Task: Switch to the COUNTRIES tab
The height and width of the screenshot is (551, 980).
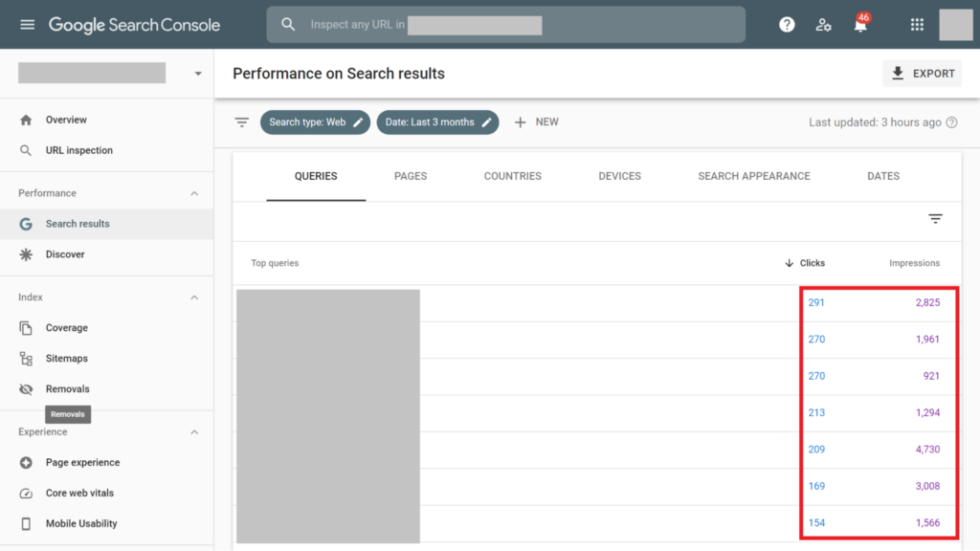Action: coord(513,176)
